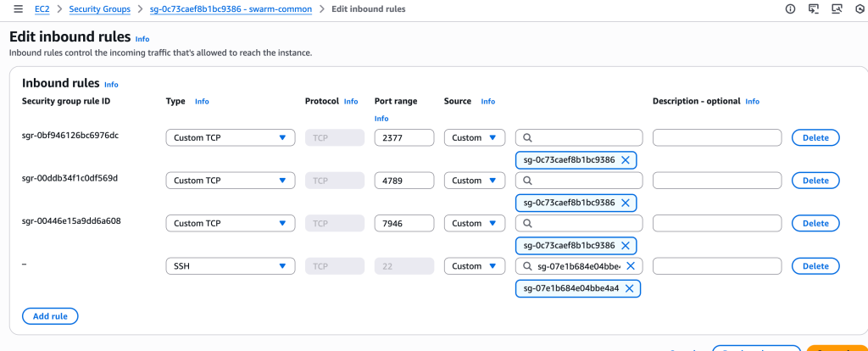
Task: Click the Add rule button
Action: (50, 316)
